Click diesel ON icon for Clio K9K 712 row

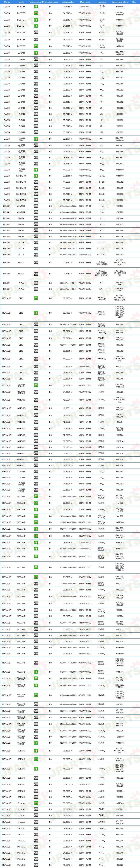[36, 367]
